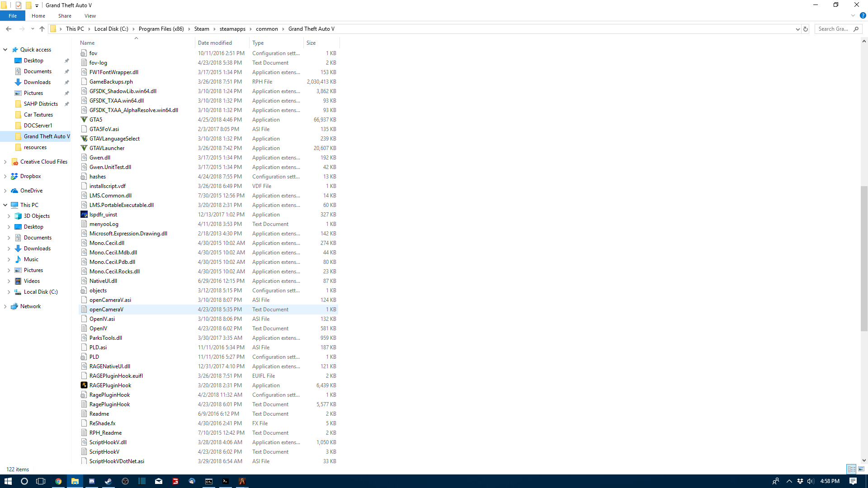
Task: Open address bar history dropdown
Action: tap(797, 29)
